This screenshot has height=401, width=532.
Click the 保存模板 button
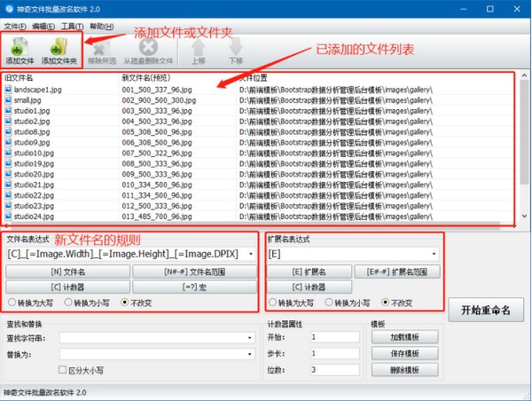(x=405, y=353)
